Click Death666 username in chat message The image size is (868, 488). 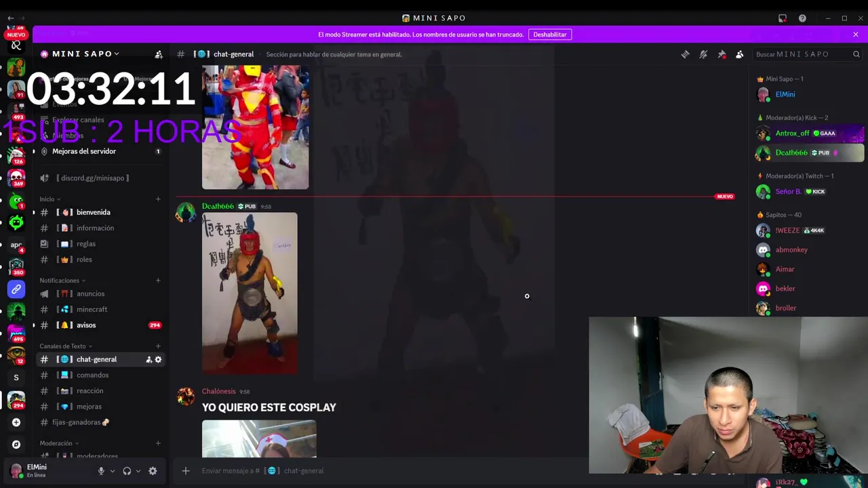pyautogui.click(x=218, y=206)
